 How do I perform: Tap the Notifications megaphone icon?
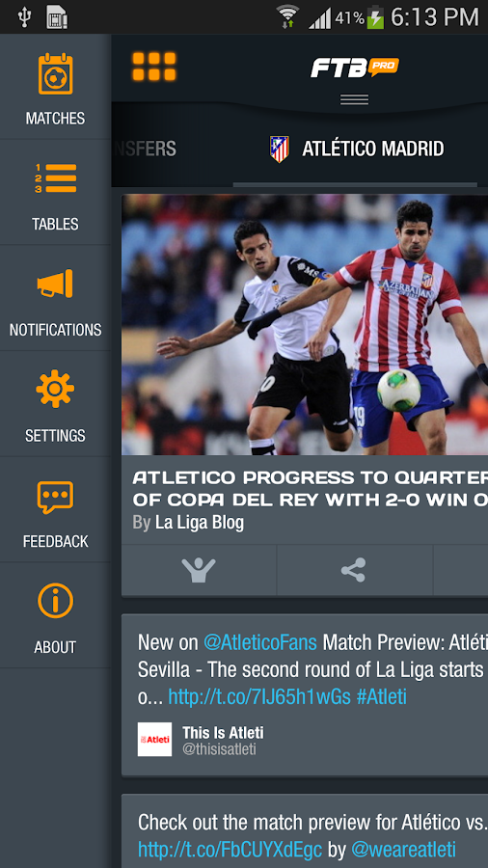pos(55,284)
